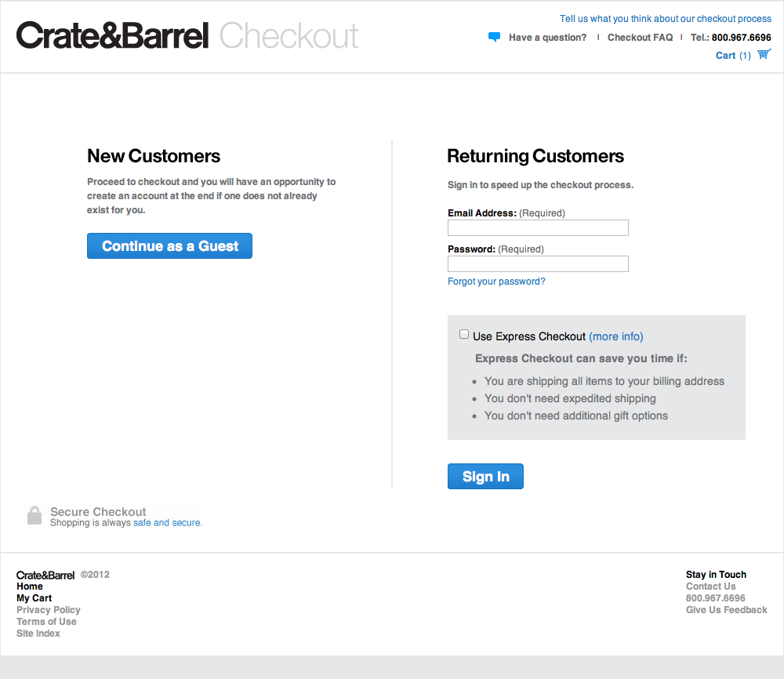Click the Continue as a Guest button
The height and width of the screenshot is (679, 784).
point(169,245)
